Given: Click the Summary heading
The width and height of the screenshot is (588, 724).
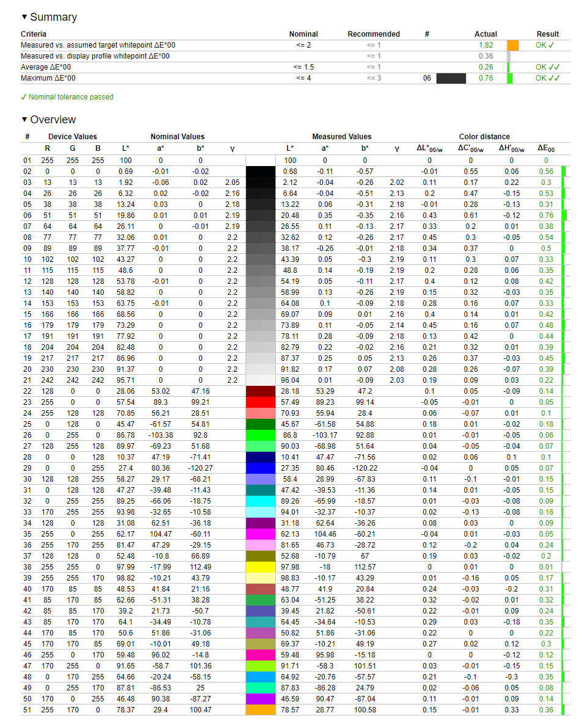Looking at the screenshot, I should 54,17.
